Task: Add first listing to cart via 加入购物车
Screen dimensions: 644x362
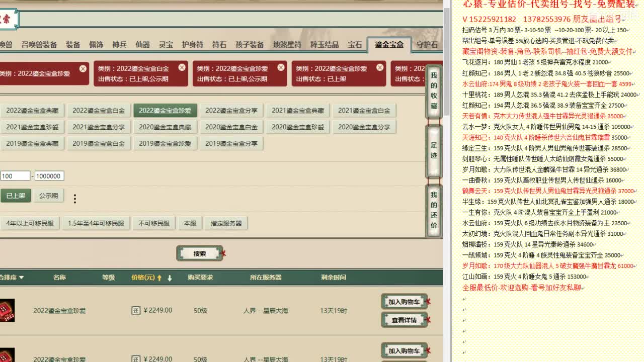Action: tap(404, 302)
